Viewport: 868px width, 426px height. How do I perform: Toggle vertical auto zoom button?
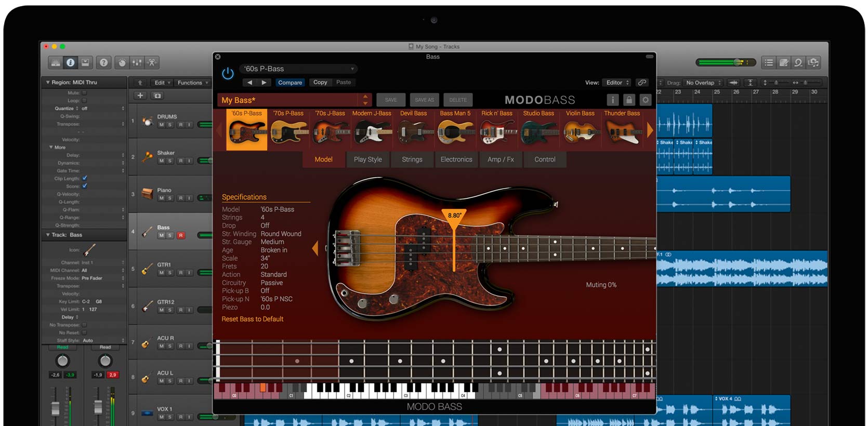point(750,83)
